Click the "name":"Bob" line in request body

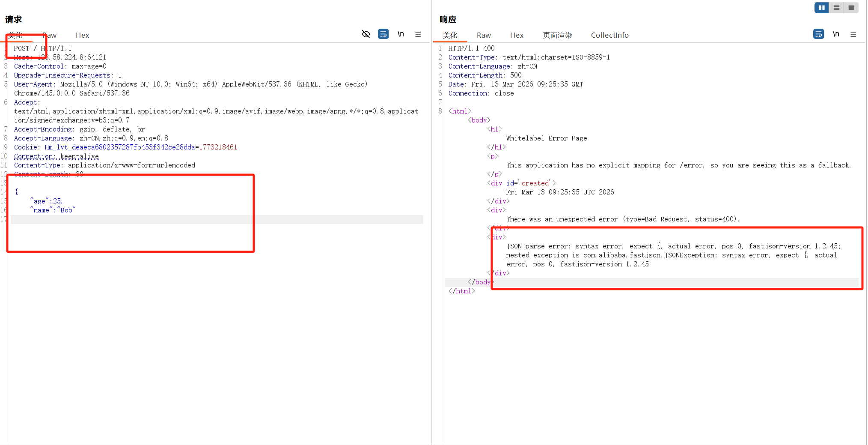[x=53, y=210]
